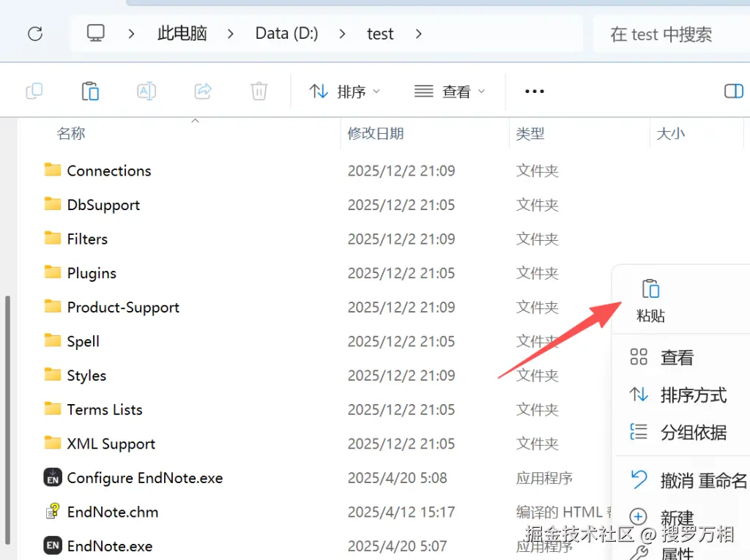Click the rename icon in toolbar
The height and width of the screenshot is (560, 750).
(146, 91)
